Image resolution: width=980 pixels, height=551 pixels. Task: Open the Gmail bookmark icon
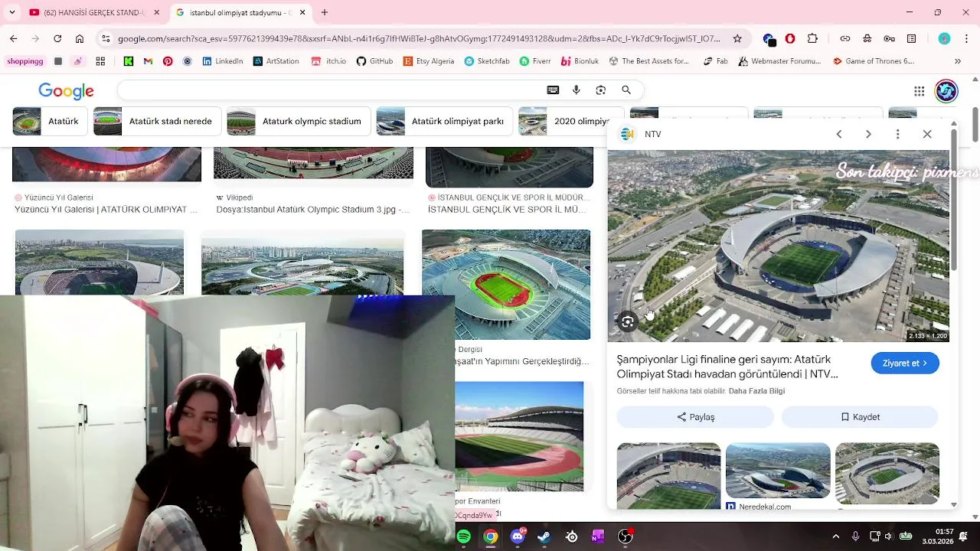[148, 61]
